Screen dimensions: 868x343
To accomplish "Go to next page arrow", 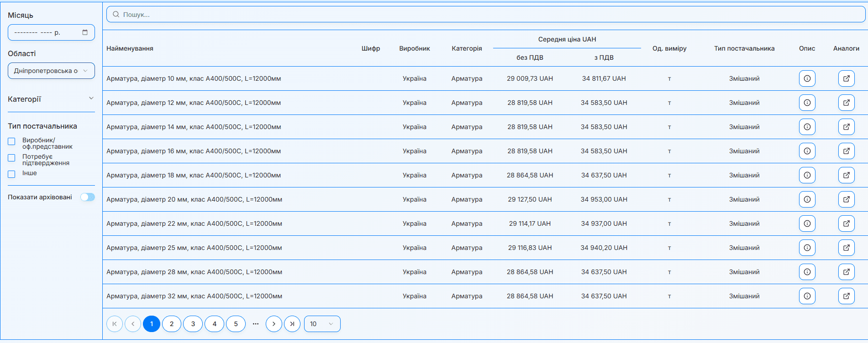I will pos(274,324).
